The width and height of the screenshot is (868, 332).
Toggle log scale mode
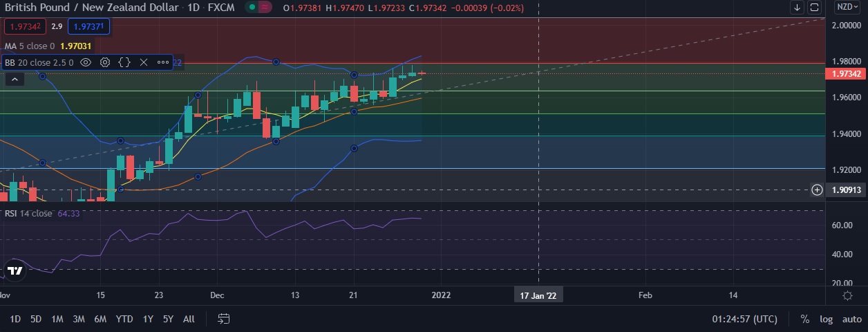827,320
